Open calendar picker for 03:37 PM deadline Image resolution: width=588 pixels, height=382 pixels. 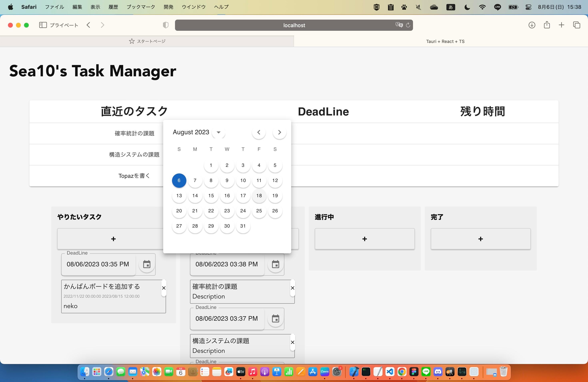[275, 319]
